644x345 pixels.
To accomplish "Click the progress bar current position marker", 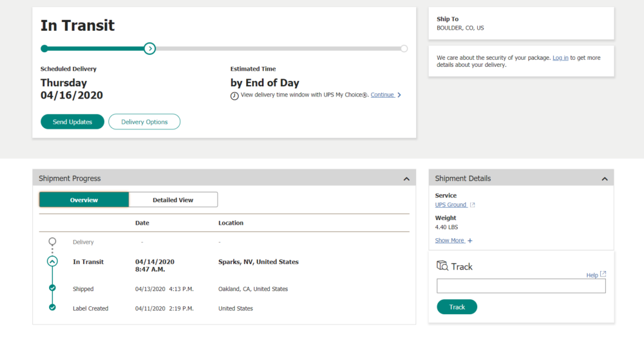I will tap(149, 48).
